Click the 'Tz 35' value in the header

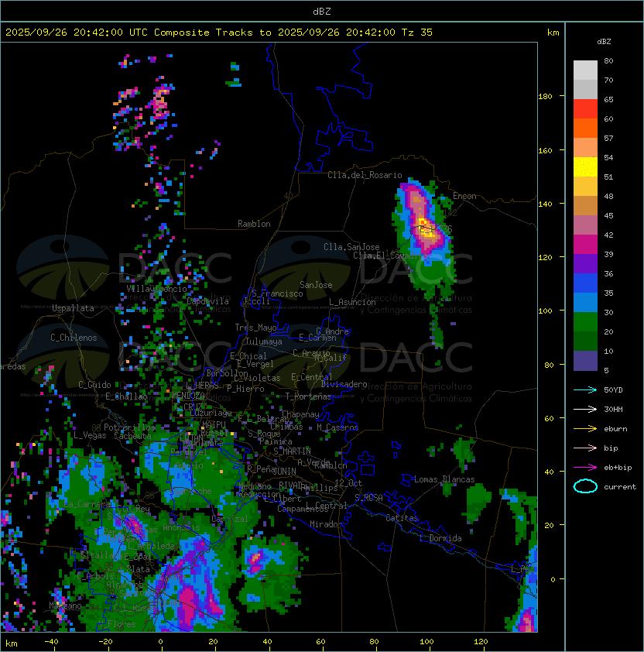[417, 33]
